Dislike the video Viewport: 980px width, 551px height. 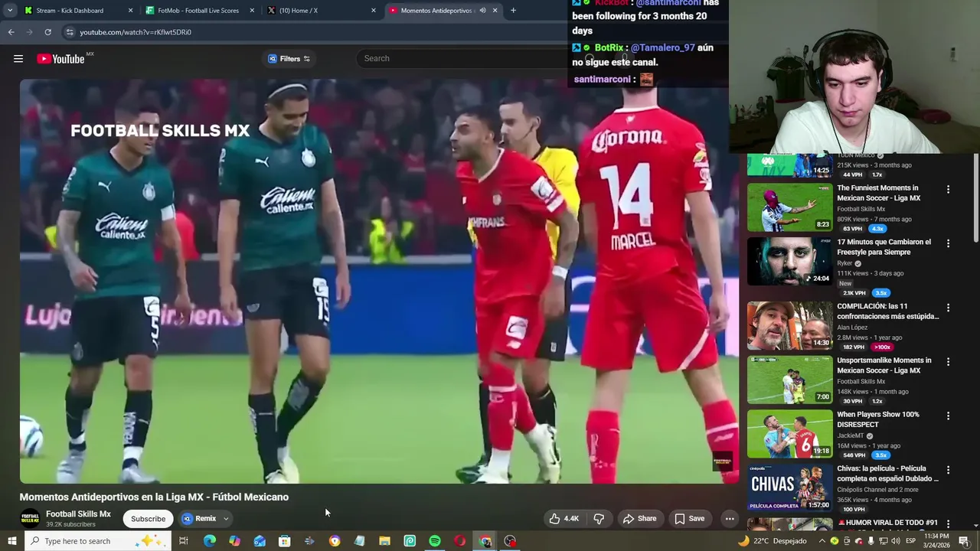(x=599, y=519)
